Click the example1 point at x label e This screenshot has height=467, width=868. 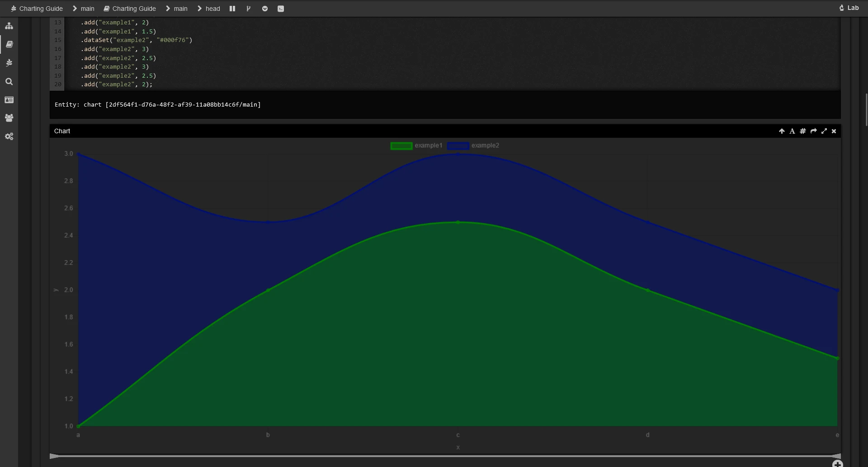pos(837,358)
